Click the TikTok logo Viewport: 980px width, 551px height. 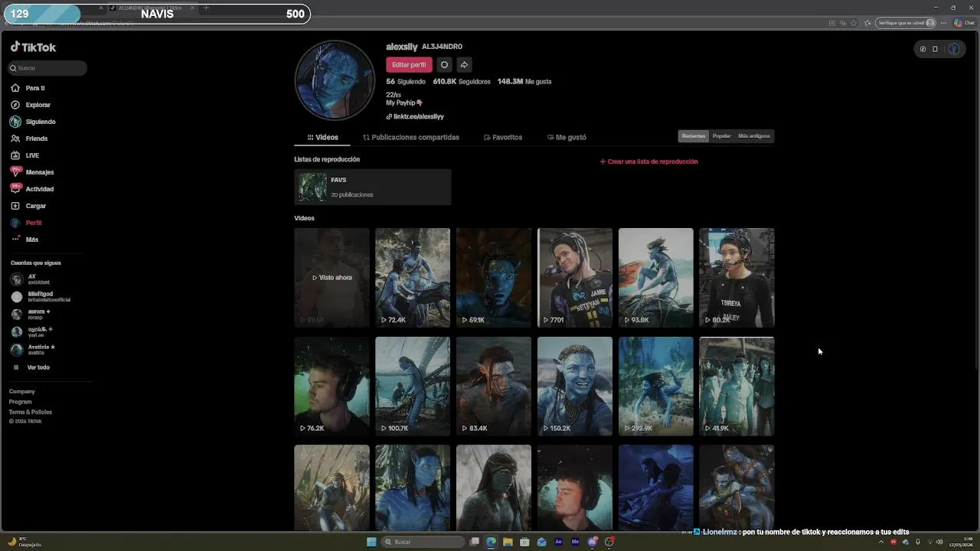pyautogui.click(x=33, y=47)
